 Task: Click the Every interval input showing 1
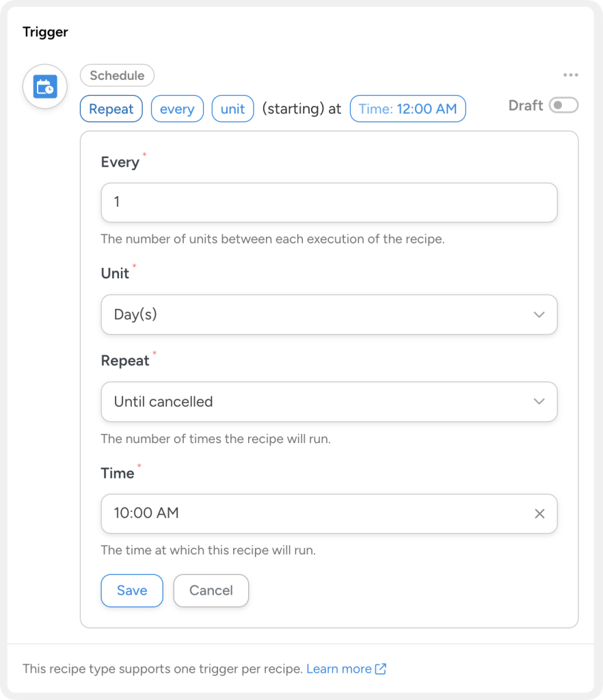pyautogui.click(x=329, y=202)
